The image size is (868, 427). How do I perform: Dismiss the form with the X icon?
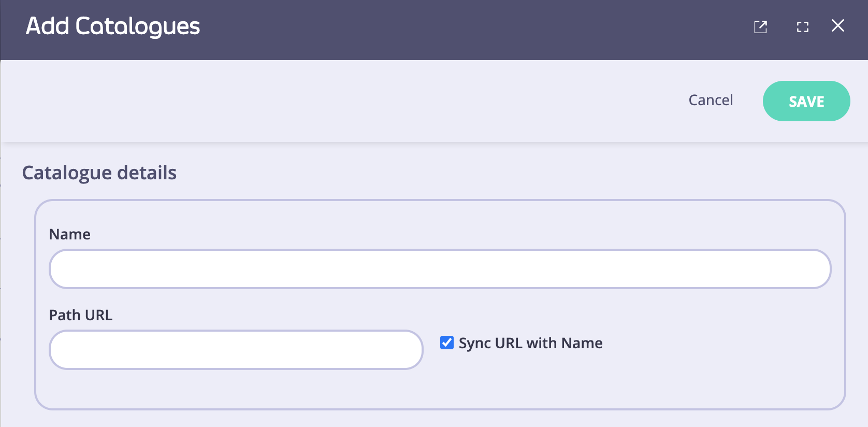(x=837, y=26)
